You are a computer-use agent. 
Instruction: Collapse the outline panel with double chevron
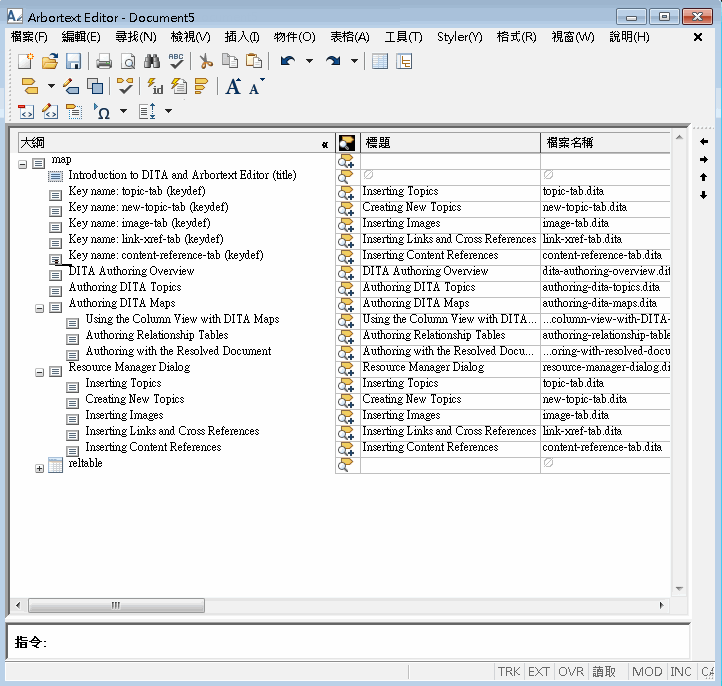click(x=325, y=145)
